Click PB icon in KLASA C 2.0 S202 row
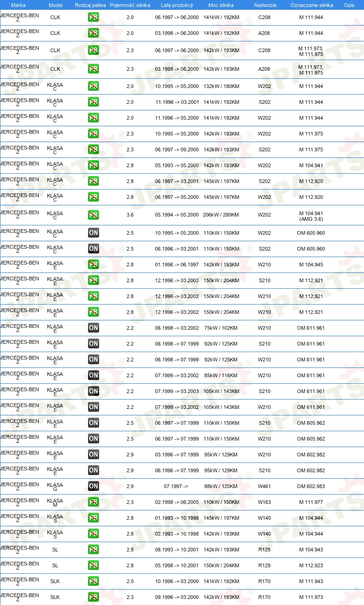 93,102
